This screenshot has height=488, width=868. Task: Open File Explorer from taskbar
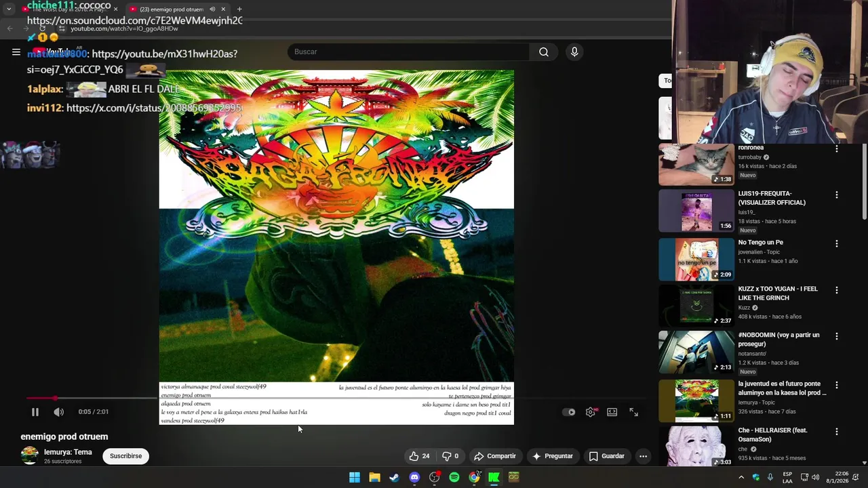click(374, 477)
